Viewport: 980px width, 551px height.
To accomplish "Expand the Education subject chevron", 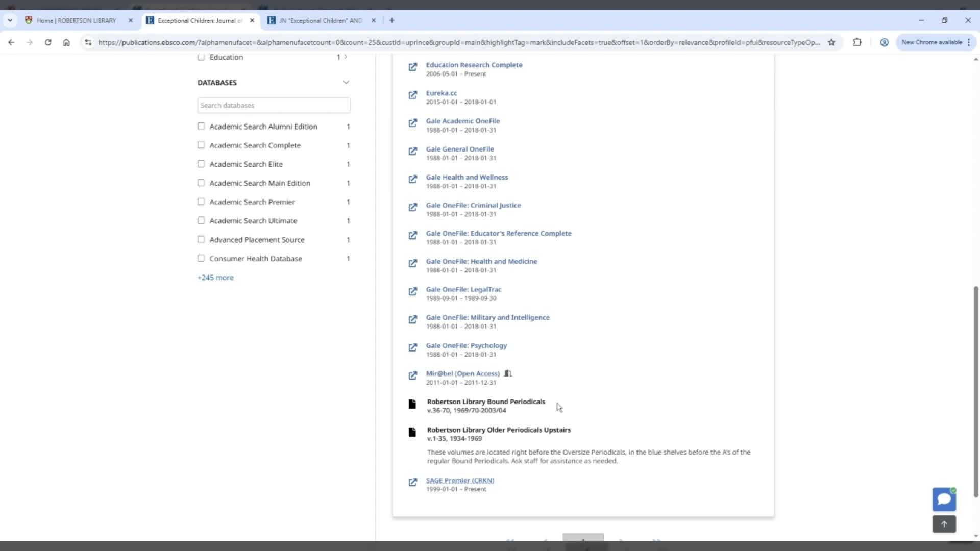I will tap(346, 57).
